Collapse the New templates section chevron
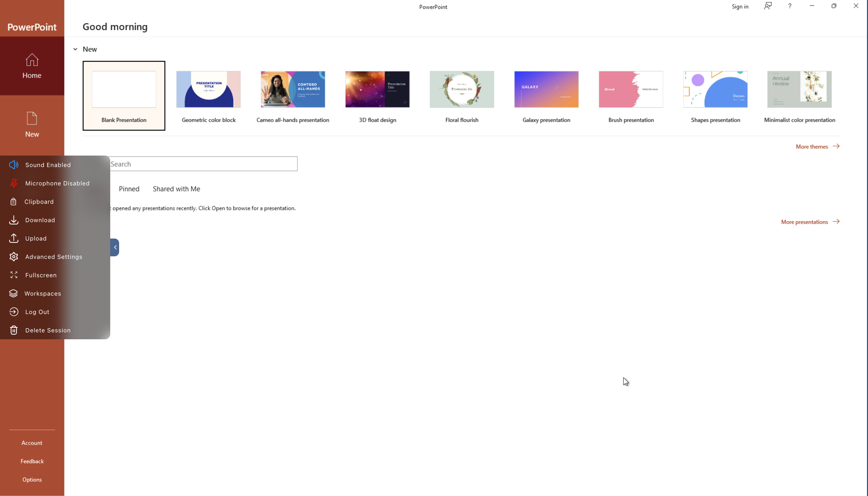Viewport: 868px width, 496px height. [x=75, y=49]
